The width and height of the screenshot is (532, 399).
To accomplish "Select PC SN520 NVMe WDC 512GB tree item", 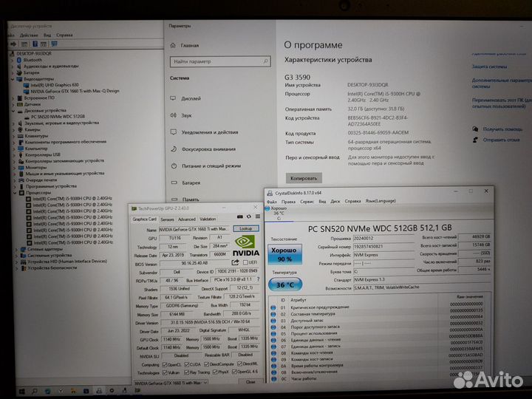I will (x=58, y=117).
